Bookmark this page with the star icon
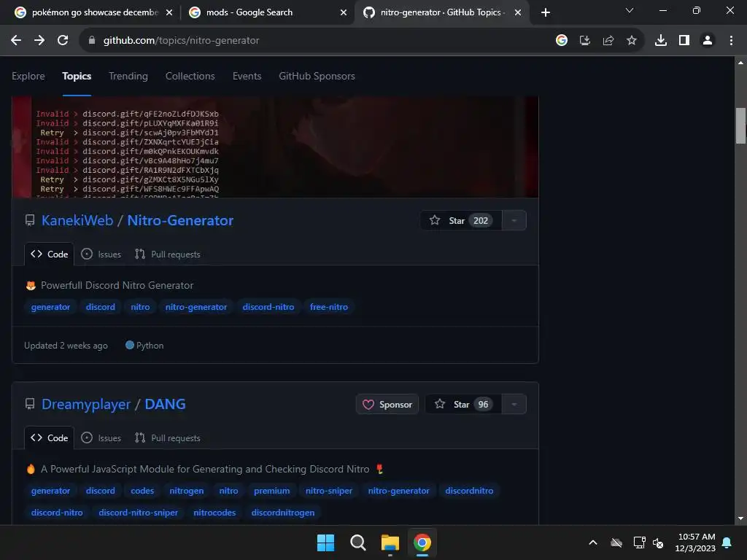The width and height of the screenshot is (747, 560). pyautogui.click(x=632, y=41)
